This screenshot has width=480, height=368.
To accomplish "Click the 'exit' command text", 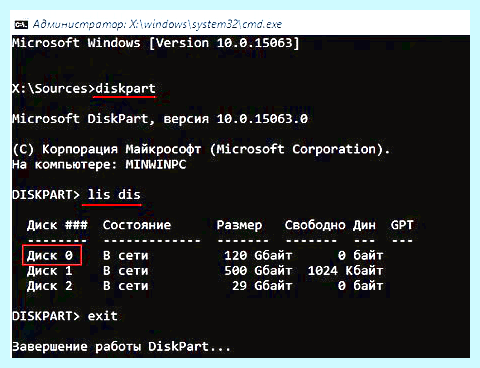I will point(103,316).
